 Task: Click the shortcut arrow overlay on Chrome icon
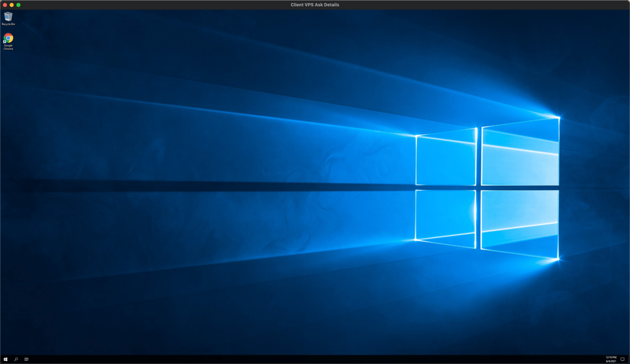(5, 41)
